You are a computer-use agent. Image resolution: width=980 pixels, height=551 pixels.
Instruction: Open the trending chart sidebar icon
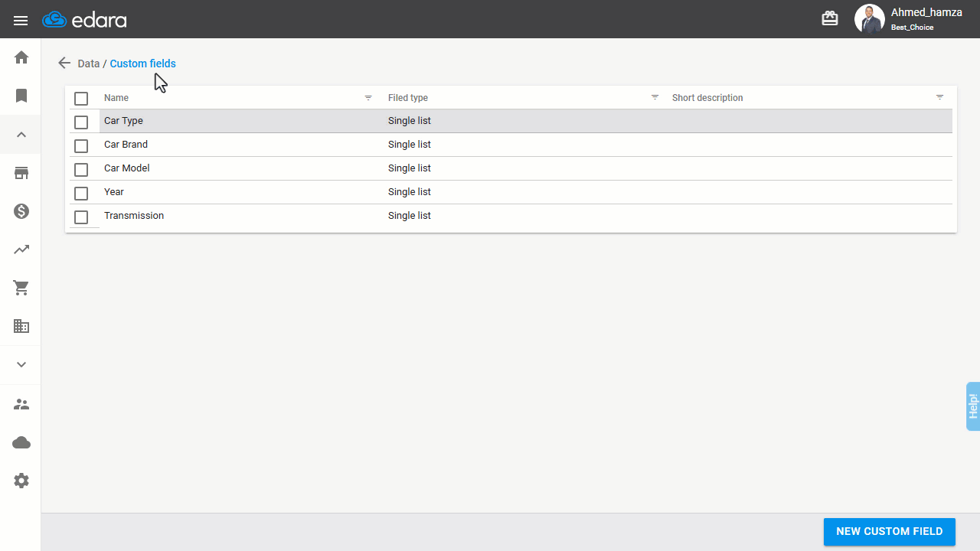coord(21,249)
